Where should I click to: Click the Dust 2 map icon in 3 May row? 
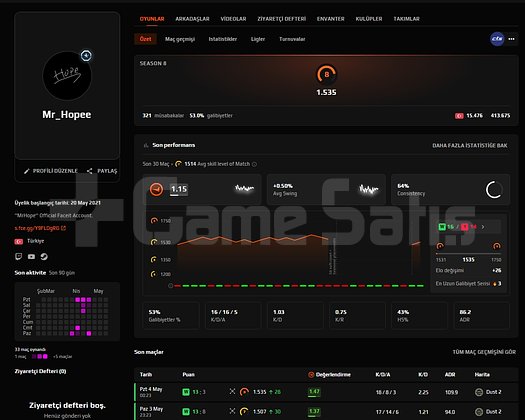pyautogui.click(x=479, y=412)
